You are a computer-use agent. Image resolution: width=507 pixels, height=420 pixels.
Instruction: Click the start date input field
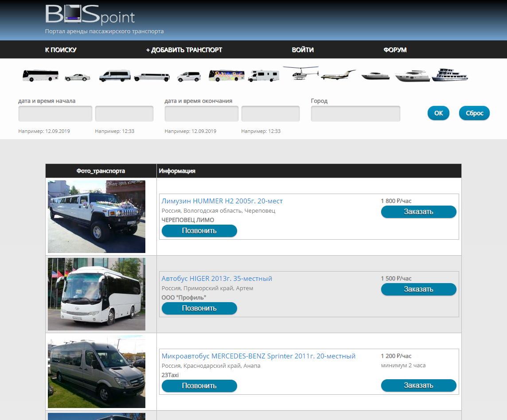[55, 113]
